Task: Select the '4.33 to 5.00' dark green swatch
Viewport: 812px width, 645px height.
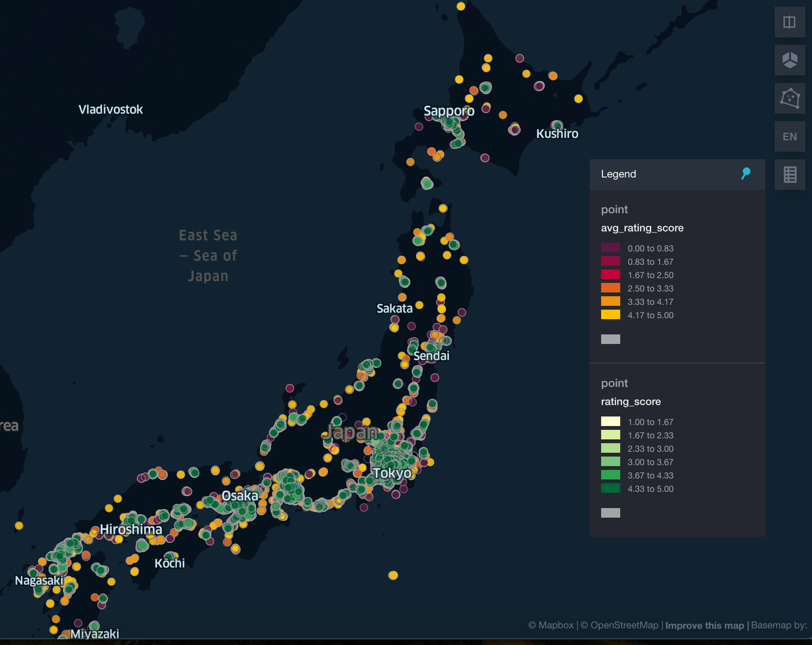Action: coord(610,489)
